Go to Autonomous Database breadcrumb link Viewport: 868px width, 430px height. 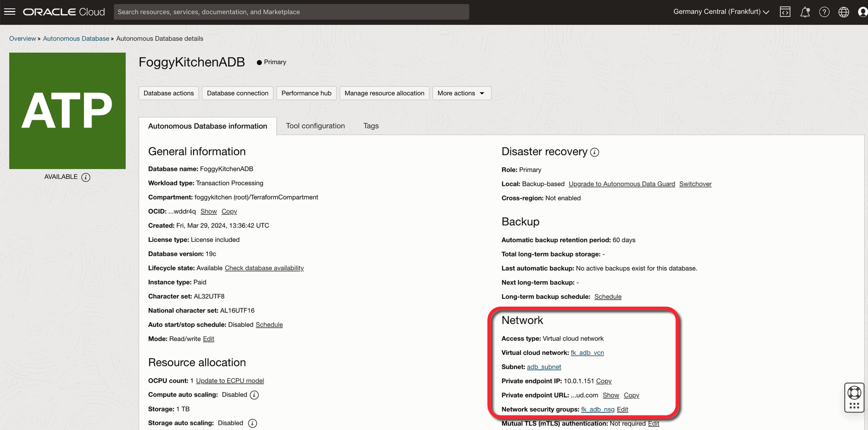[76, 38]
